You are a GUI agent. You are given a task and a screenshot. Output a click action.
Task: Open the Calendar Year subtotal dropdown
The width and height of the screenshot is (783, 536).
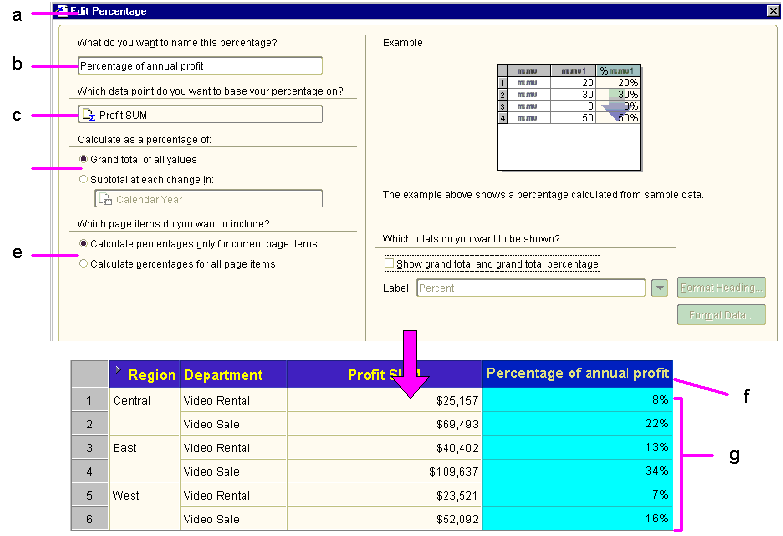pos(208,198)
